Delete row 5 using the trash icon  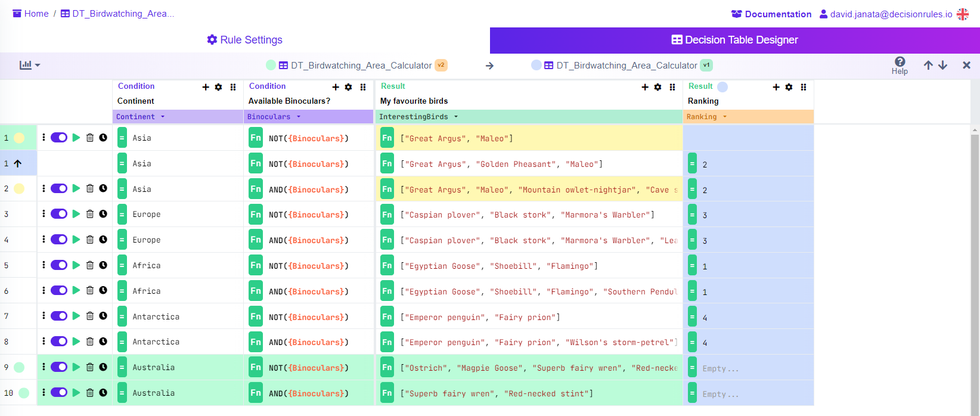pos(90,265)
